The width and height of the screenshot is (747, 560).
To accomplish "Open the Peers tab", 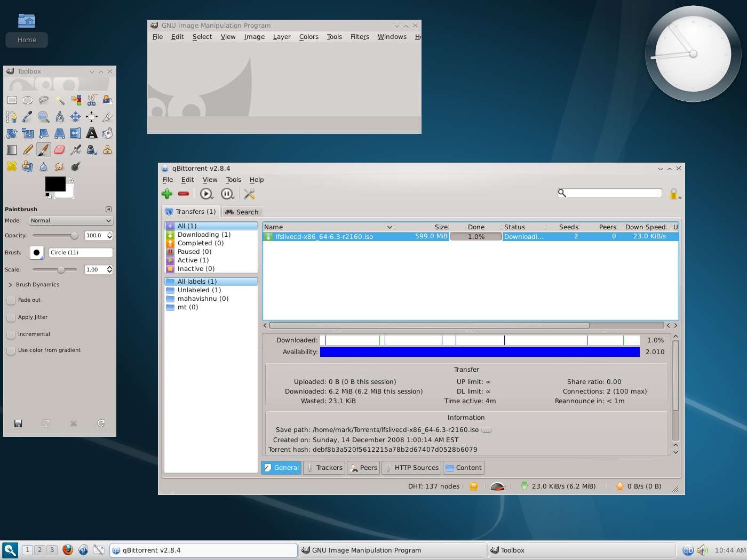I will pyautogui.click(x=363, y=468).
